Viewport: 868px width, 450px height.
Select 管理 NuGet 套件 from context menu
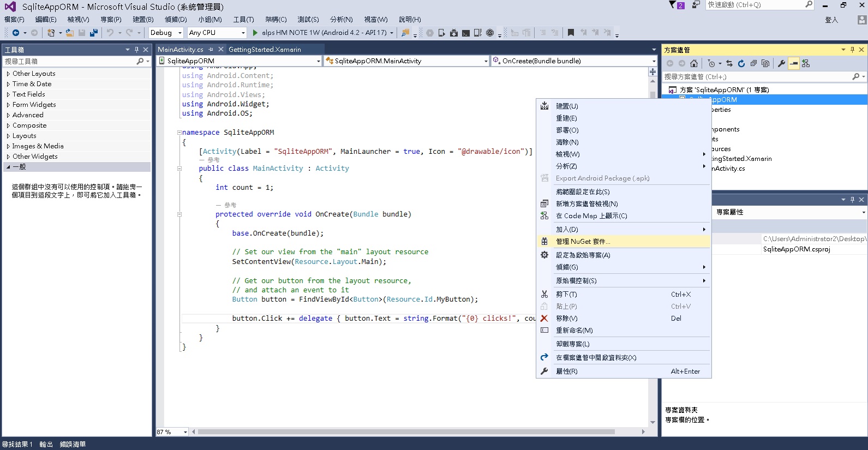624,242
